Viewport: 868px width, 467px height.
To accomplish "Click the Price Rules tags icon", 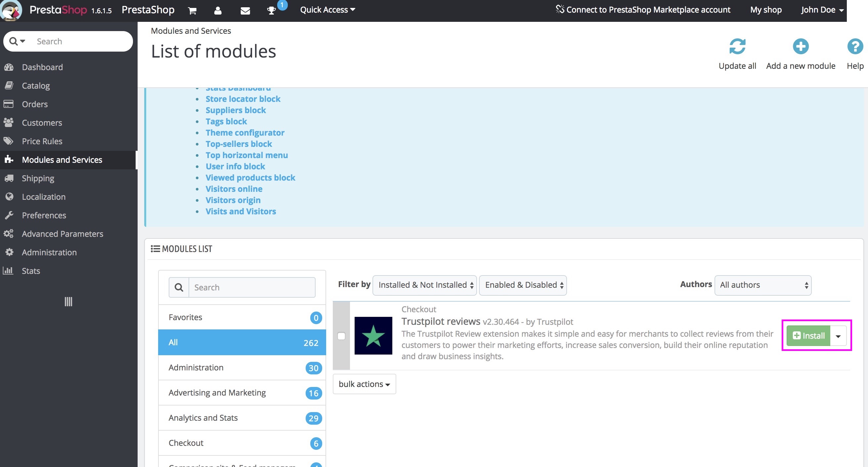I will point(8,141).
